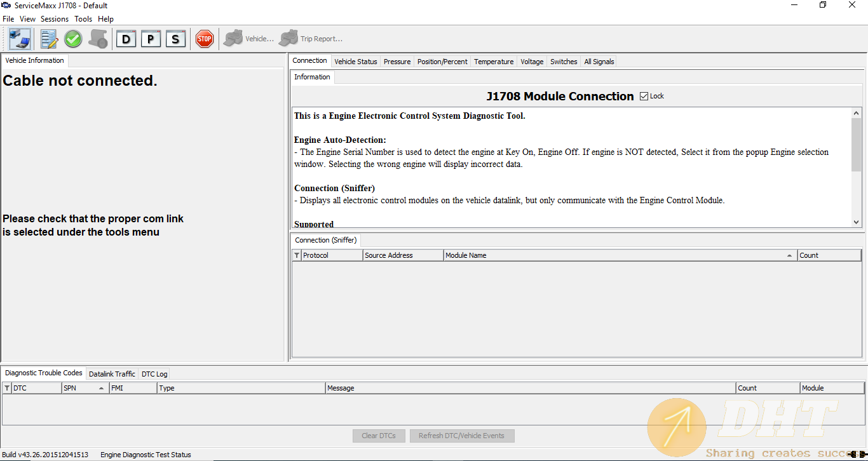The image size is (868, 461).
Task: Switch to the Temperature tab
Action: (x=494, y=62)
